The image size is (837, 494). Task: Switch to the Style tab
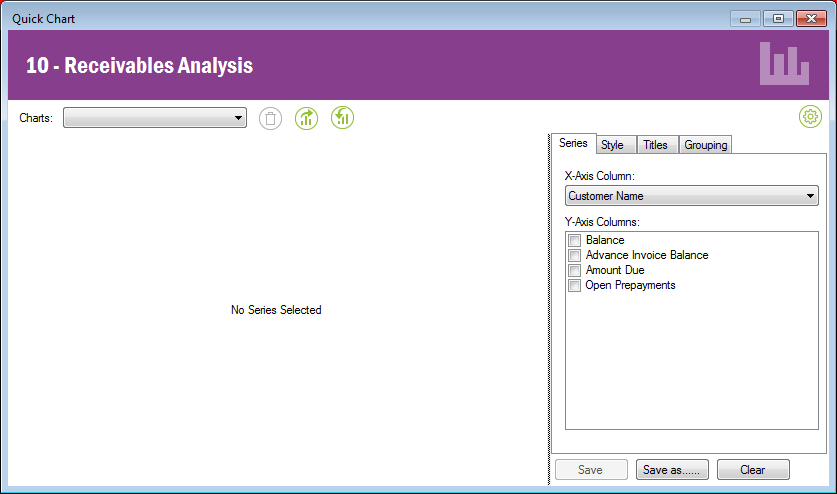[x=612, y=145]
